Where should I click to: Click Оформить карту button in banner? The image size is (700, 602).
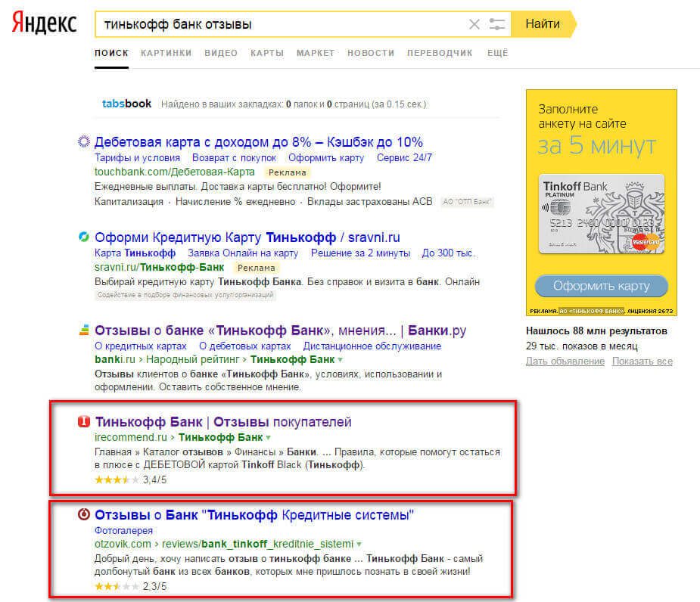[x=602, y=286]
